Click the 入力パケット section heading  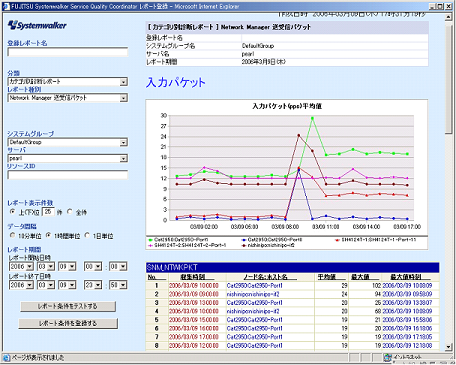[x=176, y=82]
